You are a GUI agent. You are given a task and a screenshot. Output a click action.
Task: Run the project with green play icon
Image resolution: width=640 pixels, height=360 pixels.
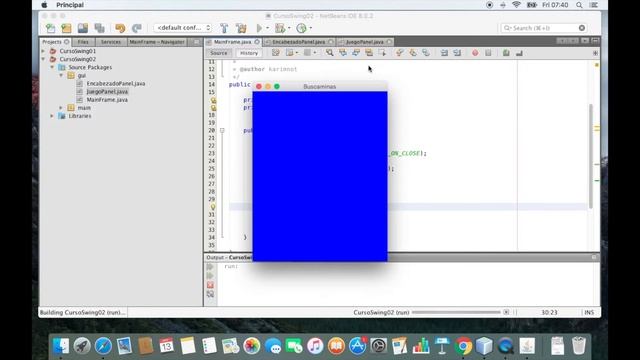pyautogui.click(x=259, y=28)
